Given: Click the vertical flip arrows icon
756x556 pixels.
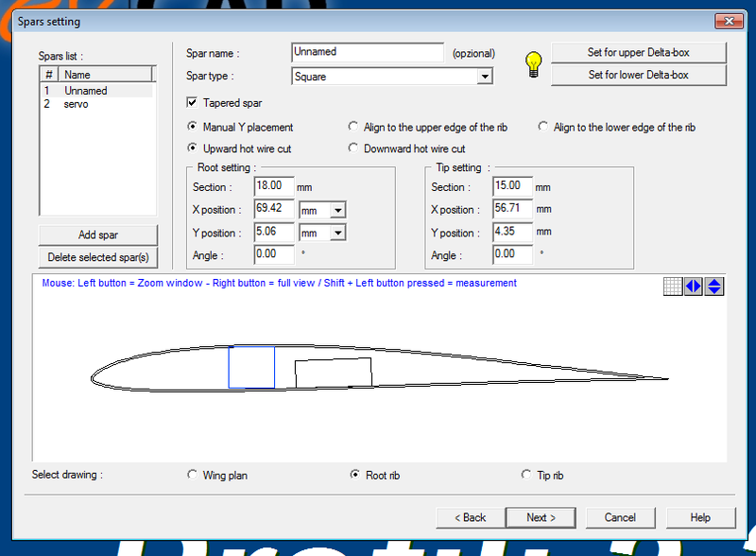Looking at the screenshot, I should coord(714,287).
